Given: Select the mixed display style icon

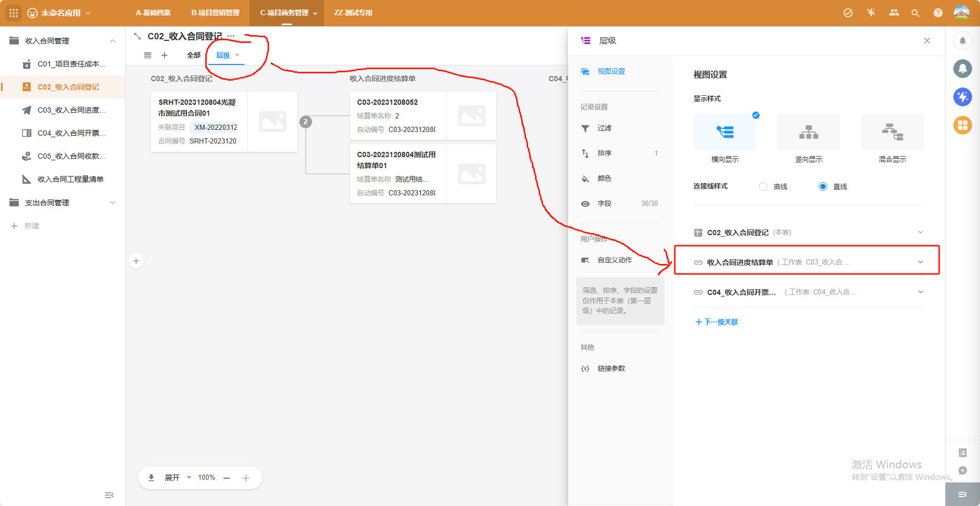Looking at the screenshot, I should click(x=892, y=133).
